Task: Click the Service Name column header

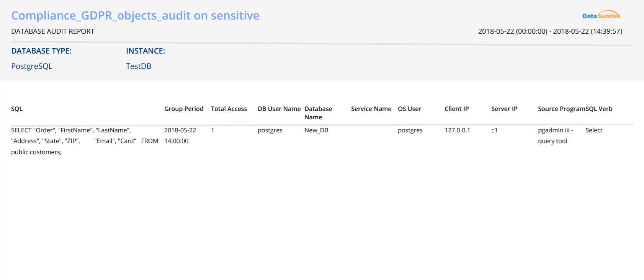Action: pyautogui.click(x=371, y=109)
